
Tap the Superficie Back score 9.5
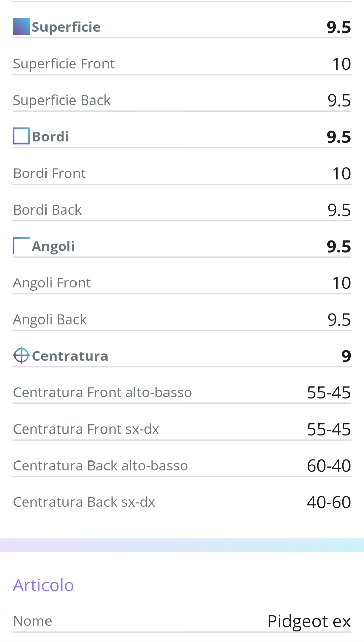point(339,101)
